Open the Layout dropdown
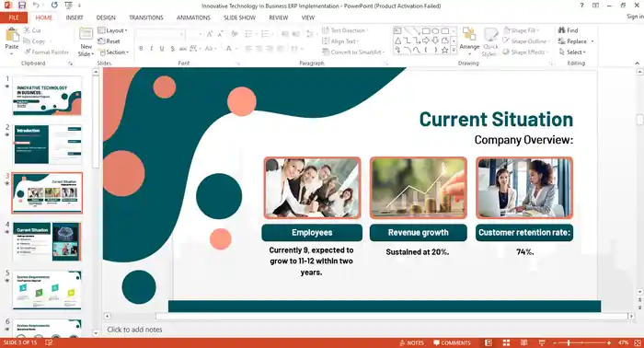 click(x=112, y=30)
